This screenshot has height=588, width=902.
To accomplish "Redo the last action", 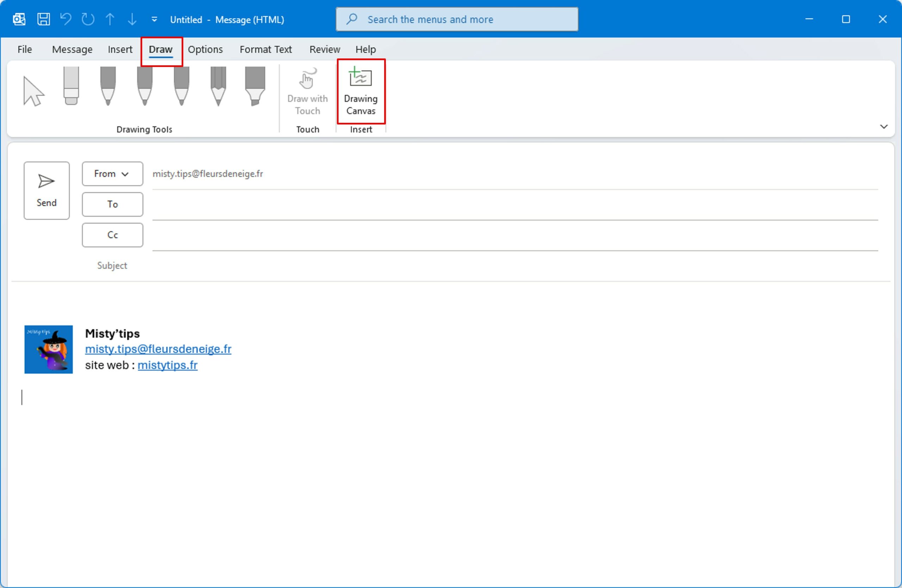I will point(88,19).
